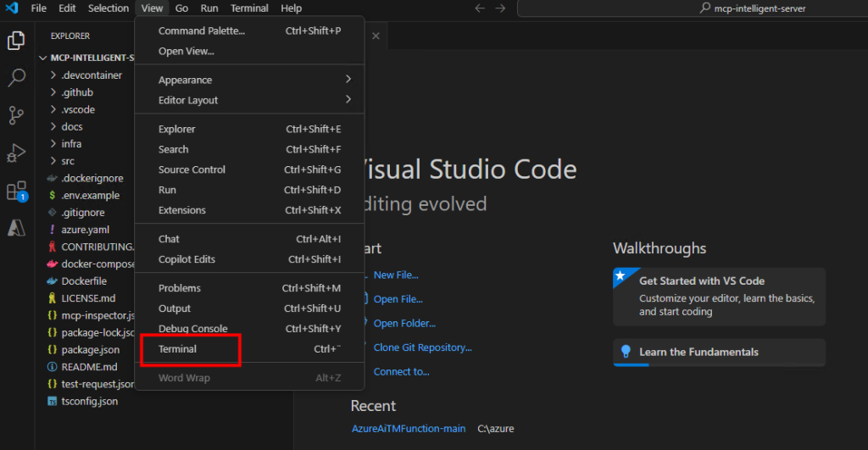Select Extensions in the View menu
The width and height of the screenshot is (868, 450).
click(x=249, y=210)
